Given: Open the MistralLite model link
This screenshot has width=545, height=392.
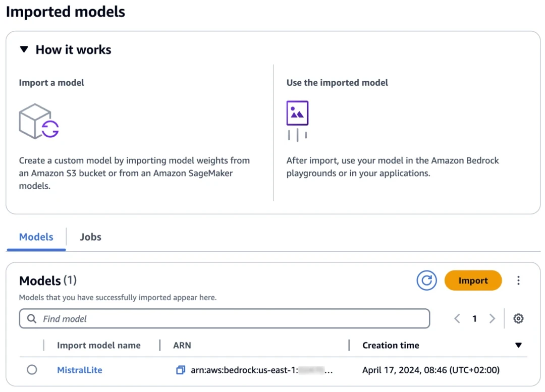Looking at the screenshot, I should tap(79, 370).
